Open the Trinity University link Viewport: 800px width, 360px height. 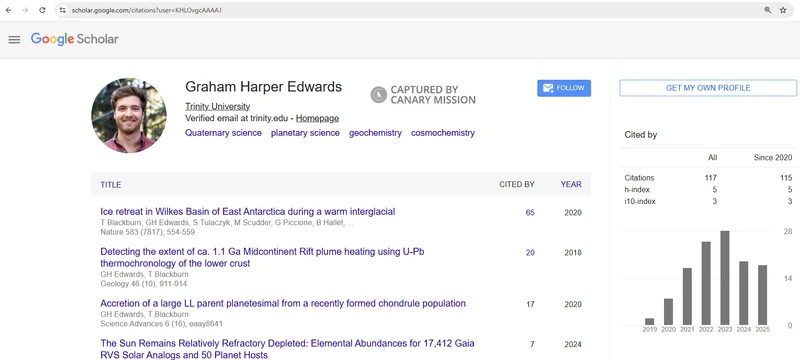point(217,107)
